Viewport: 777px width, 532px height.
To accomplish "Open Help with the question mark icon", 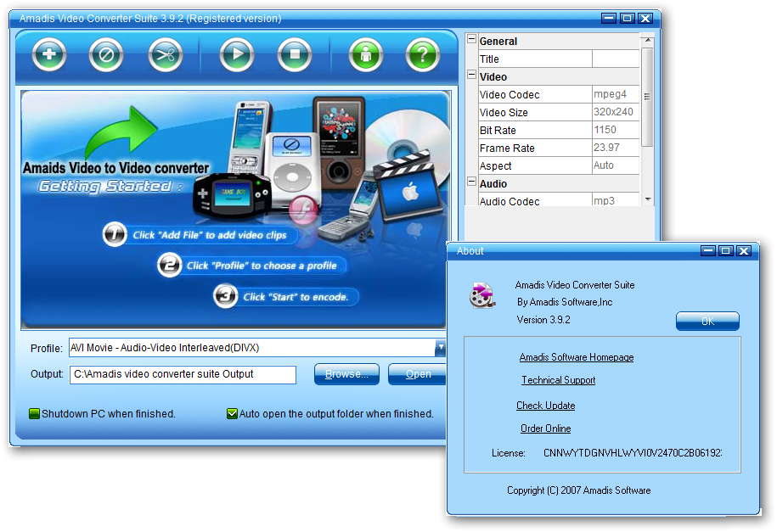I will click(423, 54).
